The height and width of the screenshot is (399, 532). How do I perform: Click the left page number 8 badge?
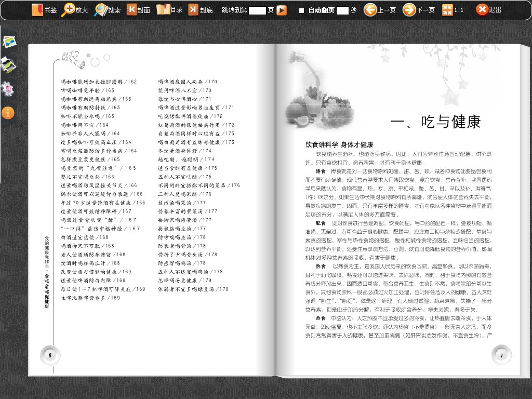(x=50, y=355)
